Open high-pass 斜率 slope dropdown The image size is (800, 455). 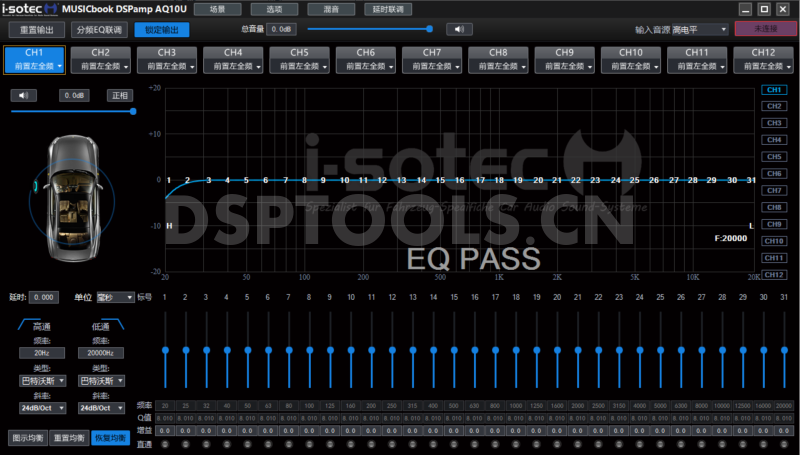[43, 408]
